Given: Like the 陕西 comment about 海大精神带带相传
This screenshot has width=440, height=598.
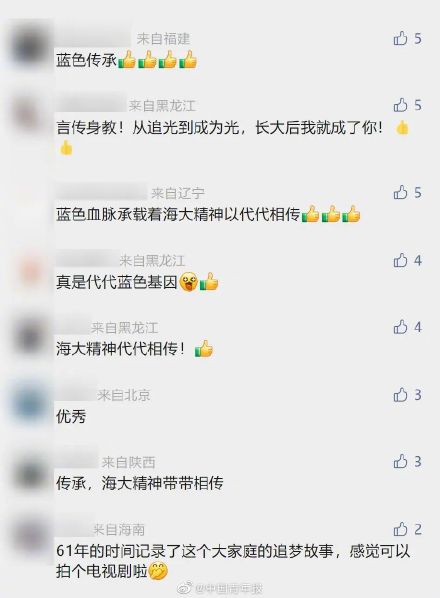Looking at the screenshot, I should click(x=400, y=461).
